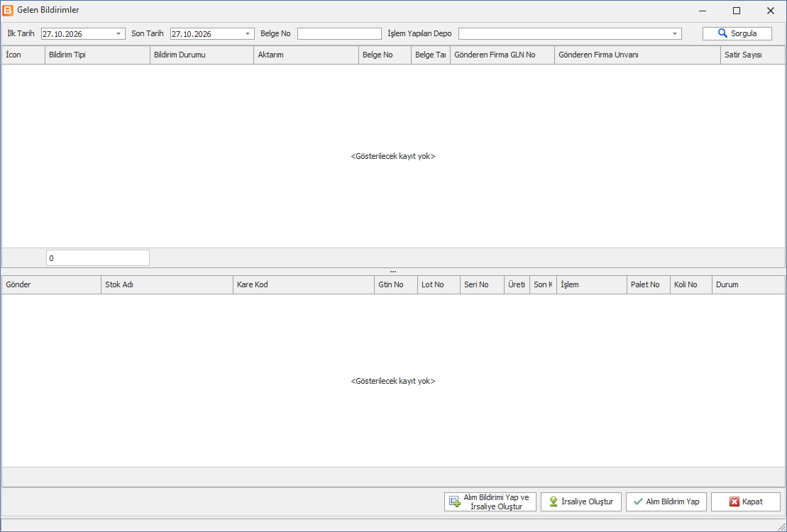Click the footer total field showing 0

tap(98, 258)
